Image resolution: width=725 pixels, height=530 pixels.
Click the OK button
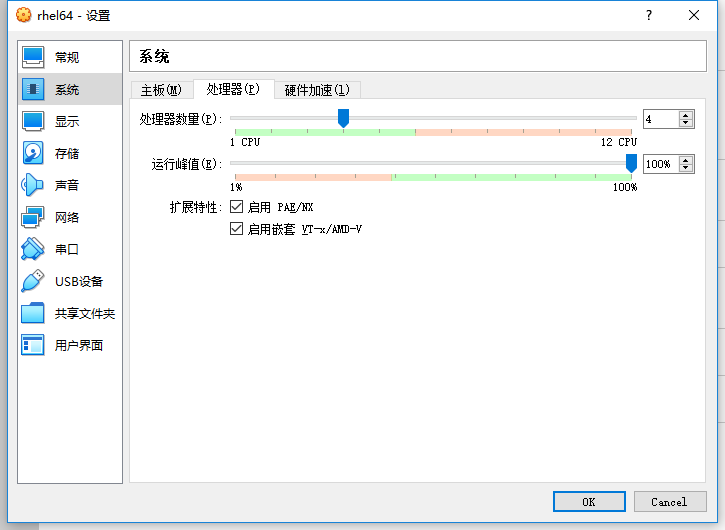pyautogui.click(x=589, y=501)
